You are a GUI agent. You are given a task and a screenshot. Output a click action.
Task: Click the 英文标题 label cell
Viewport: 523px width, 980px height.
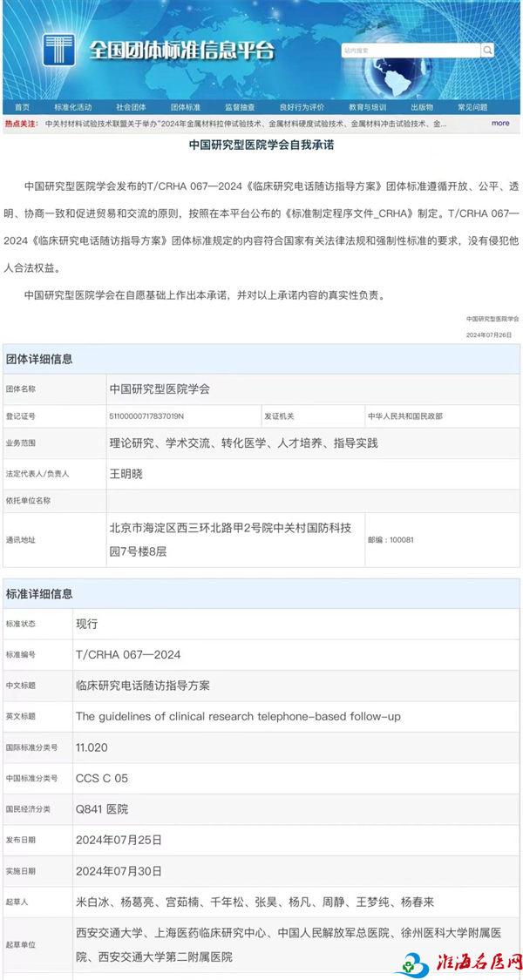(37, 717)
